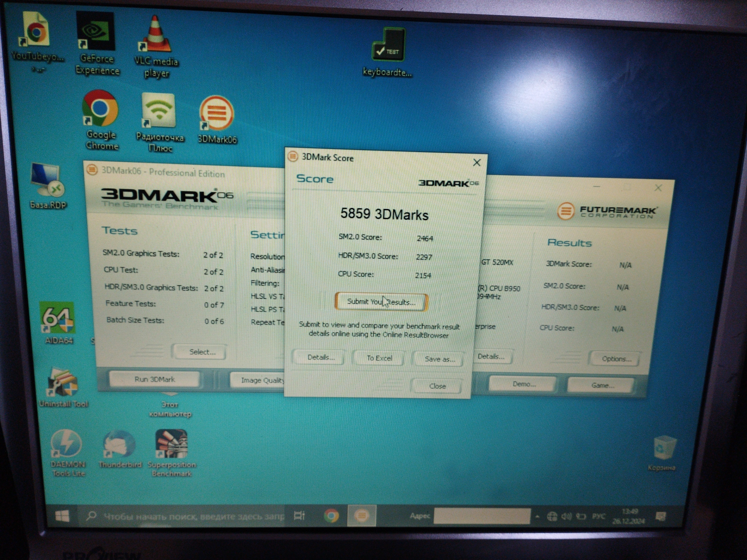Image resolution: width=747 pixels, height=560 pixels.
Task: Show hidden tray icons arrow
Action: coord(537,517)
